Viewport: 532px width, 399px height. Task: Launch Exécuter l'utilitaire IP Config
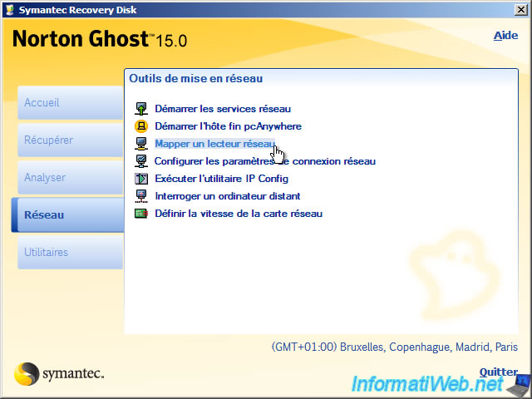[222, 179]
